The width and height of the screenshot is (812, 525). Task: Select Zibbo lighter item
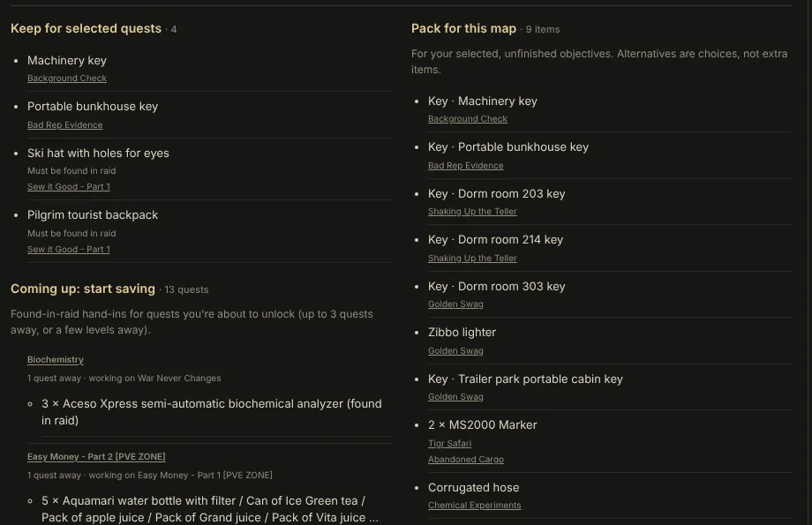pyautogui.click(x=462, y=333)
